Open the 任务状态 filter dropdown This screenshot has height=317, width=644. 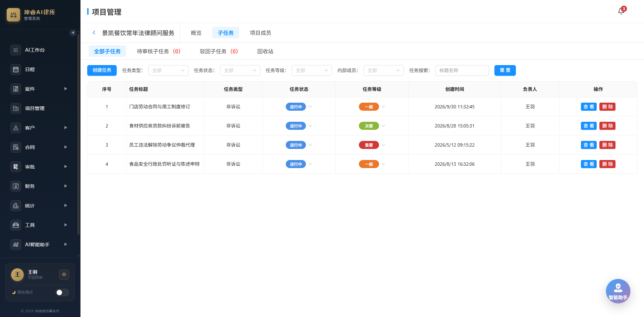(240, 70)
